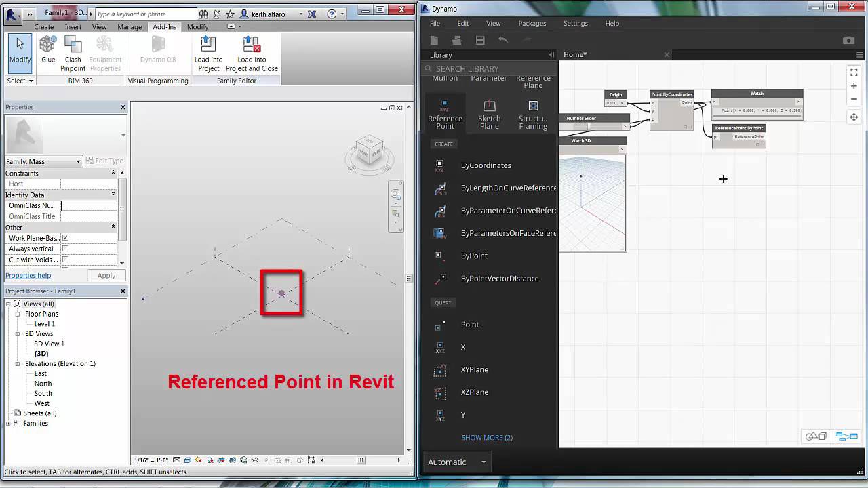
Task: Click the Apply button in Properties panel
Action: [106, 275]
